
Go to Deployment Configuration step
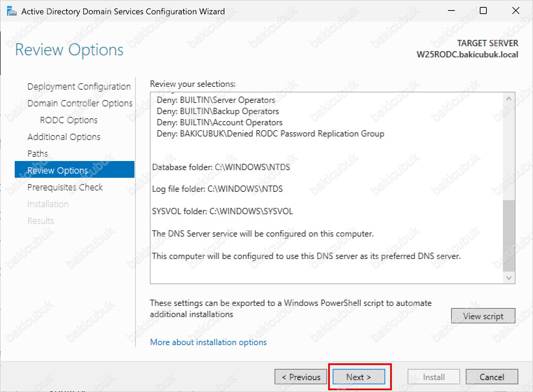[x=79, y=86]
